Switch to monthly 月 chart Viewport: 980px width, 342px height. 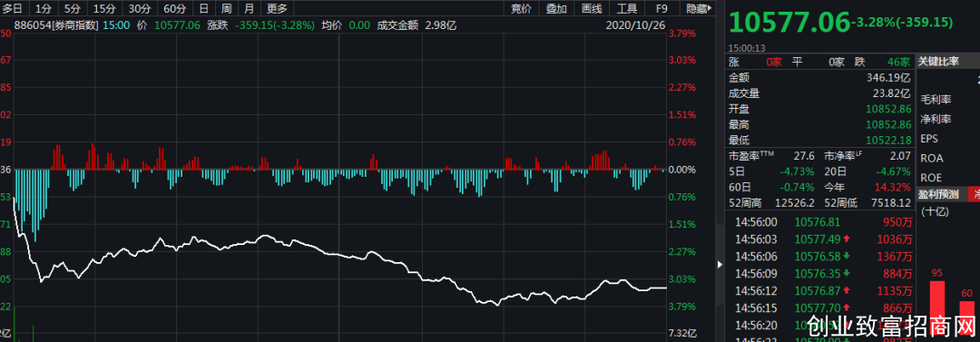tap(249, 8)
